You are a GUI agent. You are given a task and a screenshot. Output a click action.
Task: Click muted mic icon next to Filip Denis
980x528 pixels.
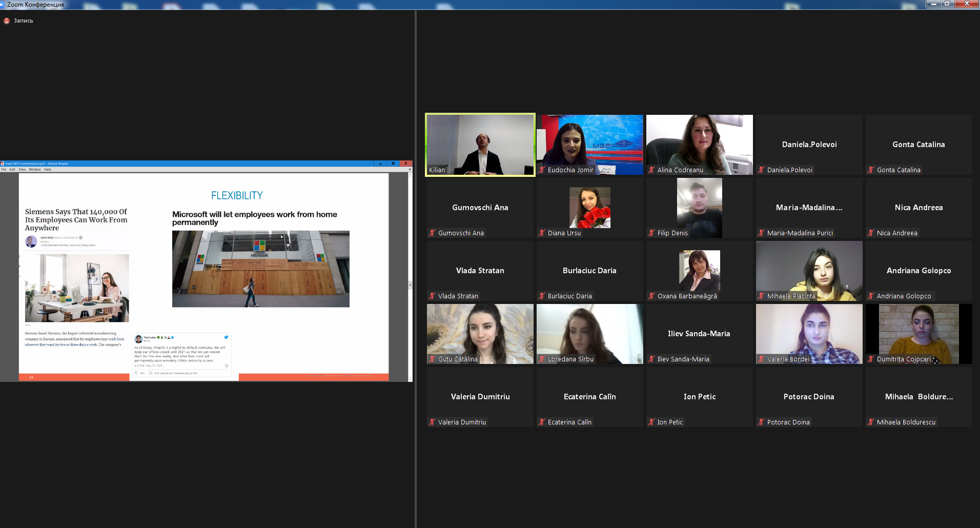(651, 233)
